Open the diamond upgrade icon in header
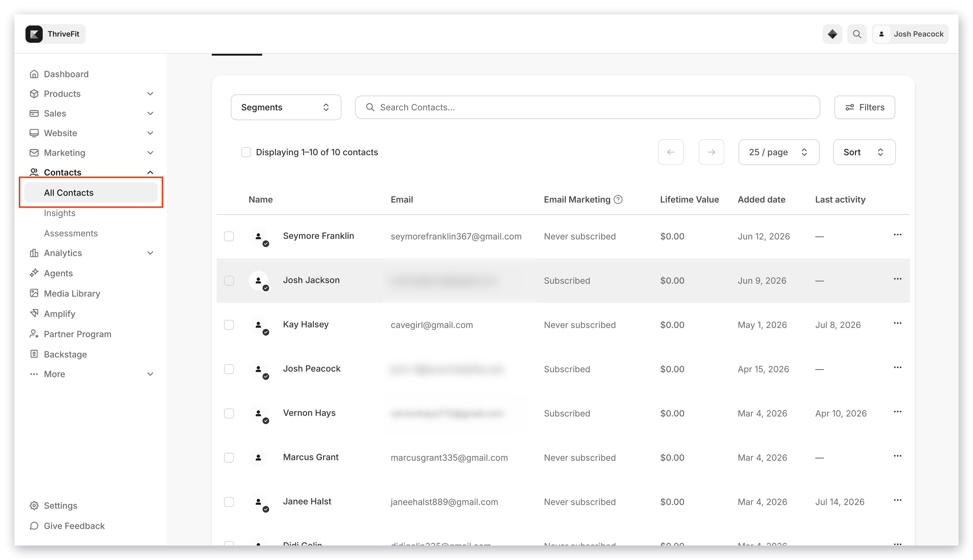The width and height of the screenshot is (973, 560). coord(832,34)
